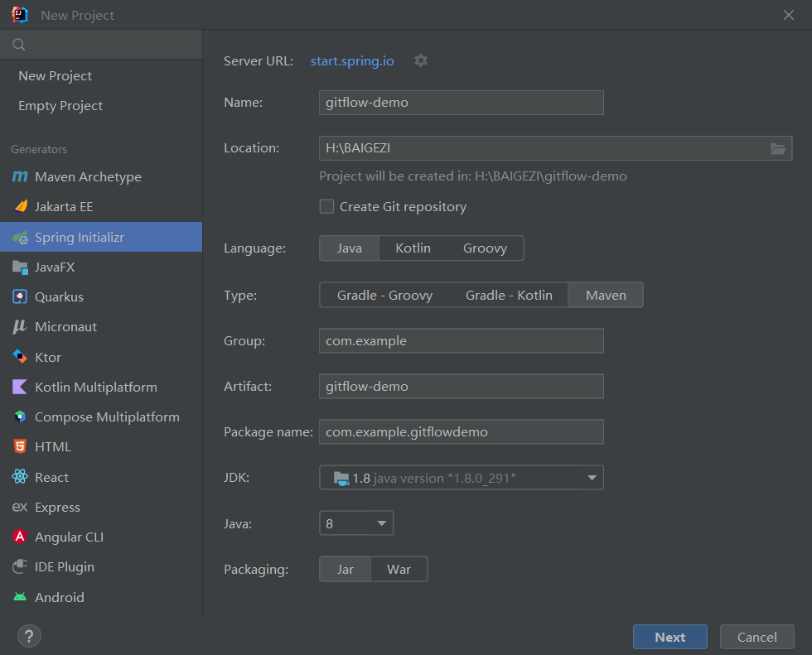
Task: Click the Next button
Action: point(670,637)
